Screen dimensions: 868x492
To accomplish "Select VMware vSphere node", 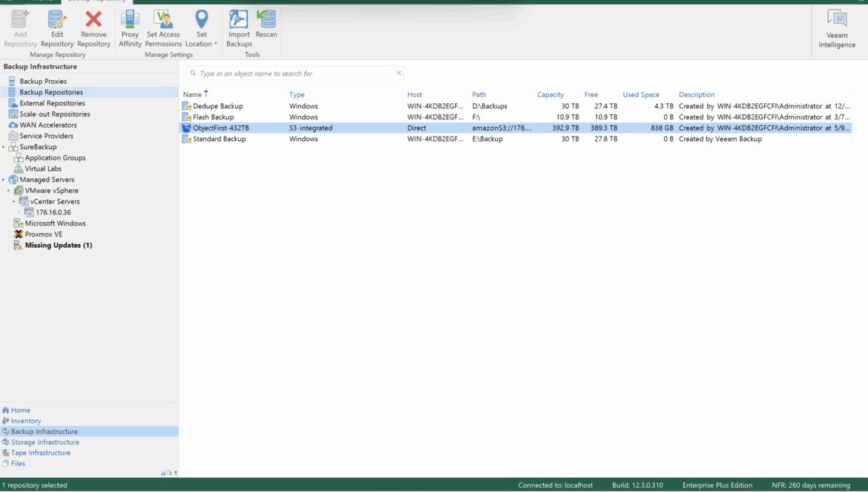I will tap(51, 191).
